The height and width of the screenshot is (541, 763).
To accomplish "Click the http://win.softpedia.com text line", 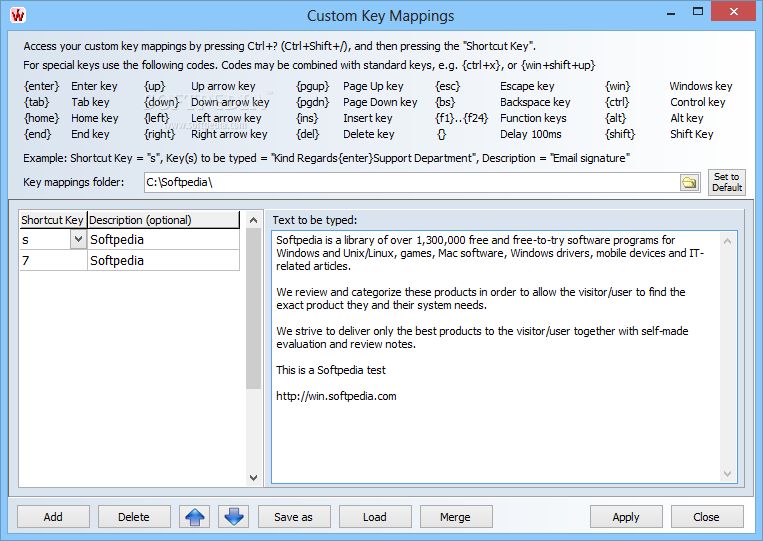I will pos(336,396).
